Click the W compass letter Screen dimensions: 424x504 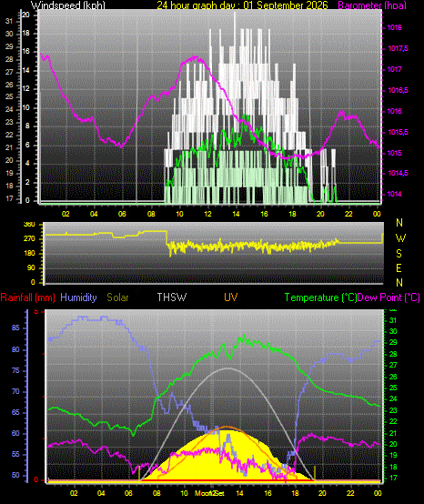click(x=400, y=238)
